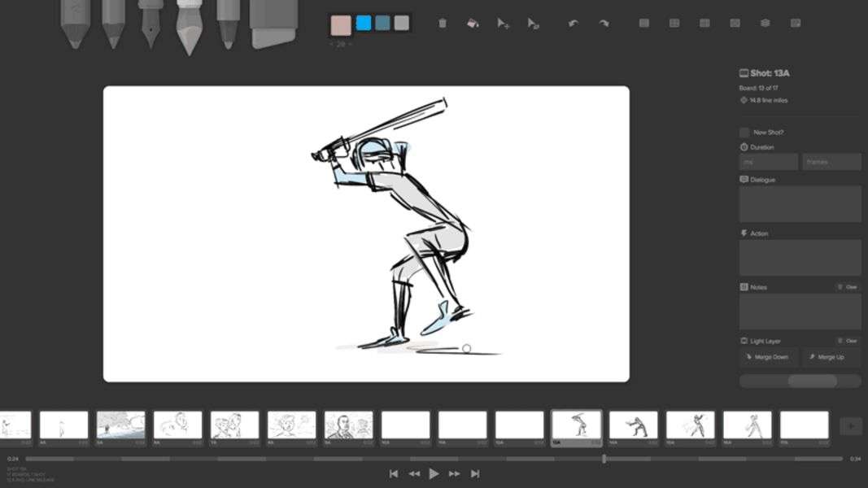Click the Notes icon beside its label

[744, 286]
